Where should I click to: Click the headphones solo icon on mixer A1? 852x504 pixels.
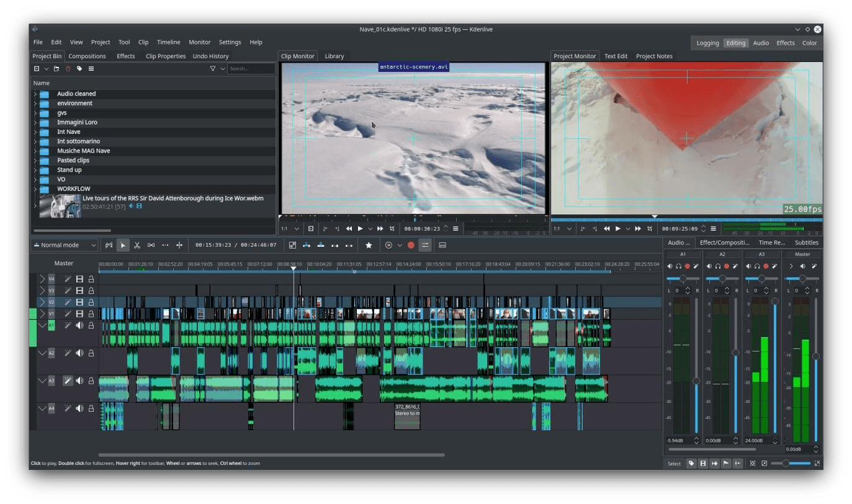point(678,267)
